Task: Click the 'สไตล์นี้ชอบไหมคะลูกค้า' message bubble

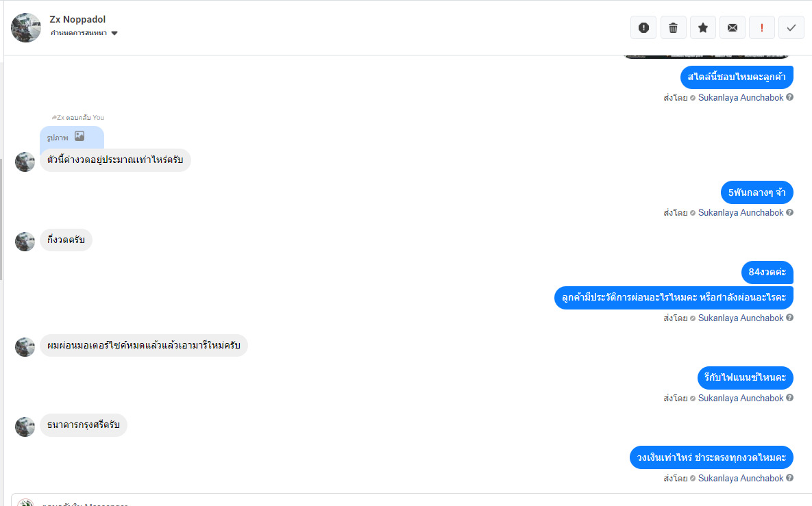Action: click(736, 77)
